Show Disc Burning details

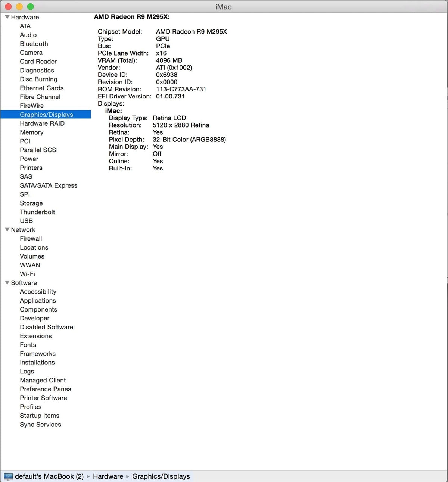pyautogui.click(x=38, y=79)
